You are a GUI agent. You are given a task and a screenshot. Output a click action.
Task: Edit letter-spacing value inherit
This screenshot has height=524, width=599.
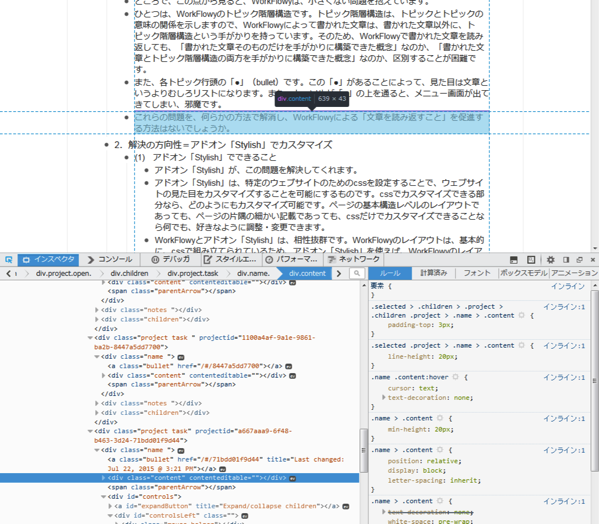[463, 480]
